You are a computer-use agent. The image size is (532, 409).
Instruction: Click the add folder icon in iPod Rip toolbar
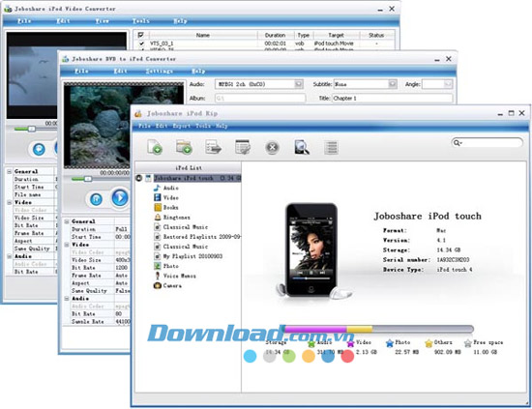click(184, 147)
